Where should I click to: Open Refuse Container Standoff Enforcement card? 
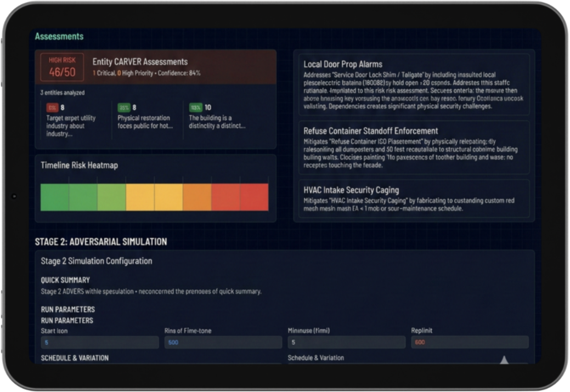pos(414,147)
